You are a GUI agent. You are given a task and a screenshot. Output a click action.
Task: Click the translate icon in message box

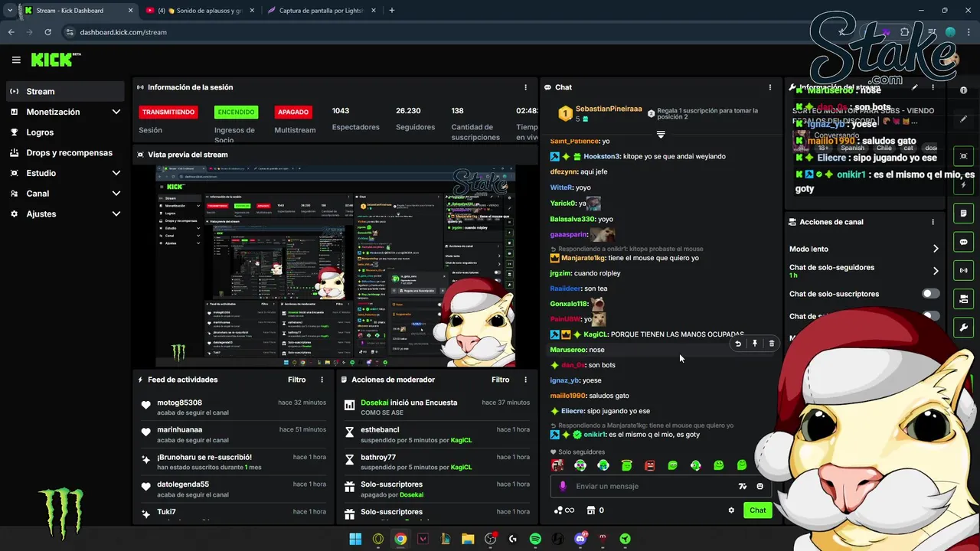742,486
